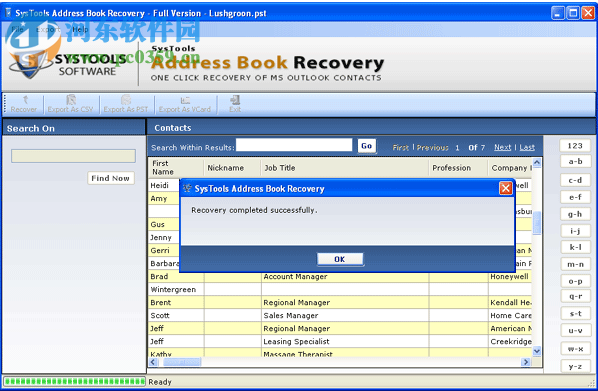Viewport: 598px width, 391px height.
Task: Select the Brent contact row
Action: click(340, 303)
